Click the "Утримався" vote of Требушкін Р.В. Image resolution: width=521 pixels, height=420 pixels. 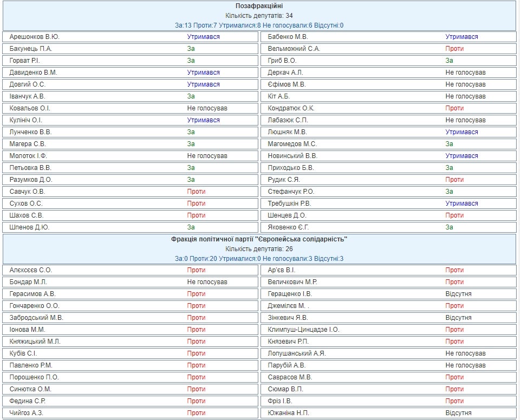[461, 204]
